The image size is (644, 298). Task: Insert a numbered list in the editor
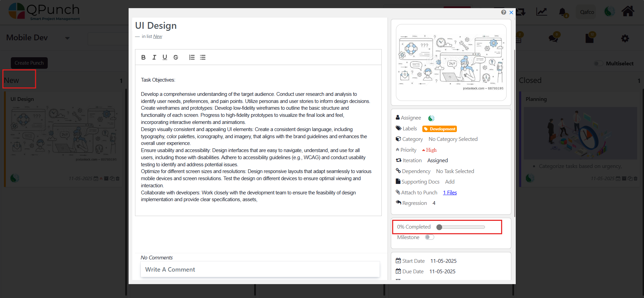pos(192,57)
